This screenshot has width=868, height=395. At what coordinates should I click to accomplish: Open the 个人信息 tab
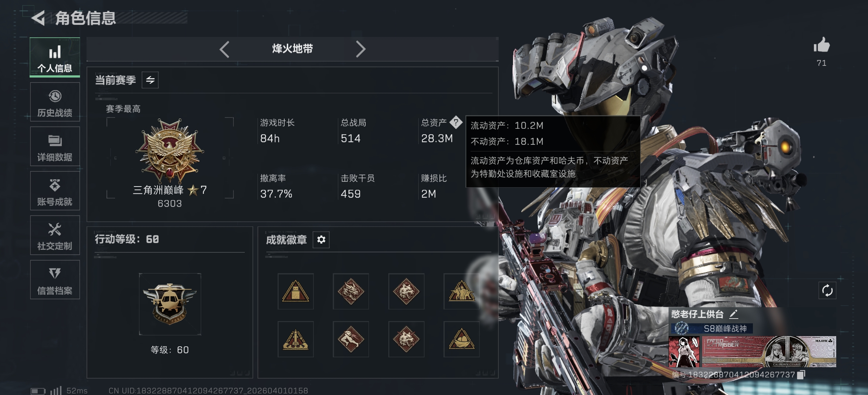(x=55, y=57)
